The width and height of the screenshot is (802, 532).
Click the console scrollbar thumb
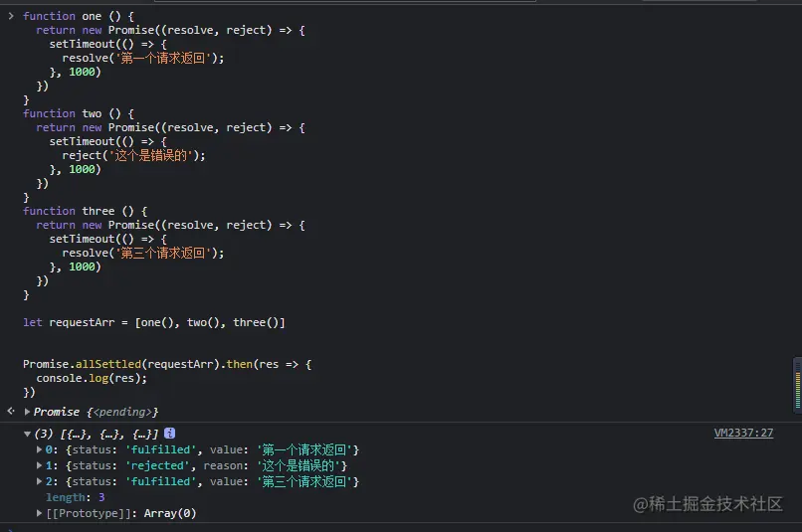797,385
